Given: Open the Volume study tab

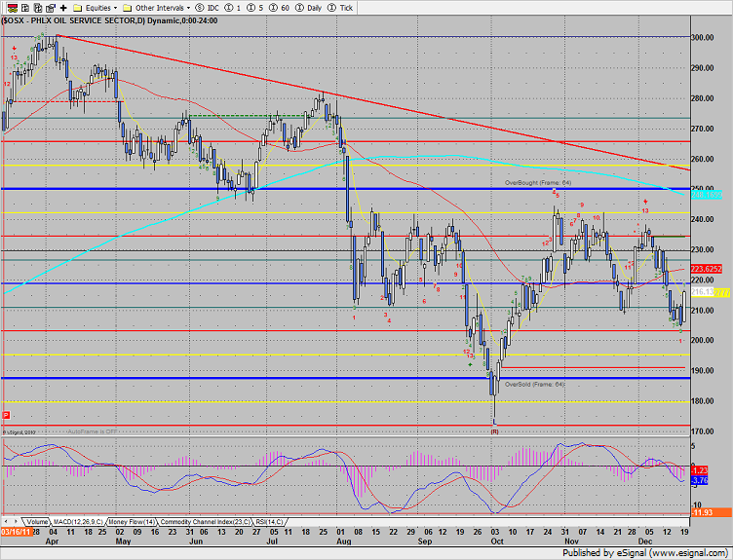Looking at the screenshot, I should point(36,522).
